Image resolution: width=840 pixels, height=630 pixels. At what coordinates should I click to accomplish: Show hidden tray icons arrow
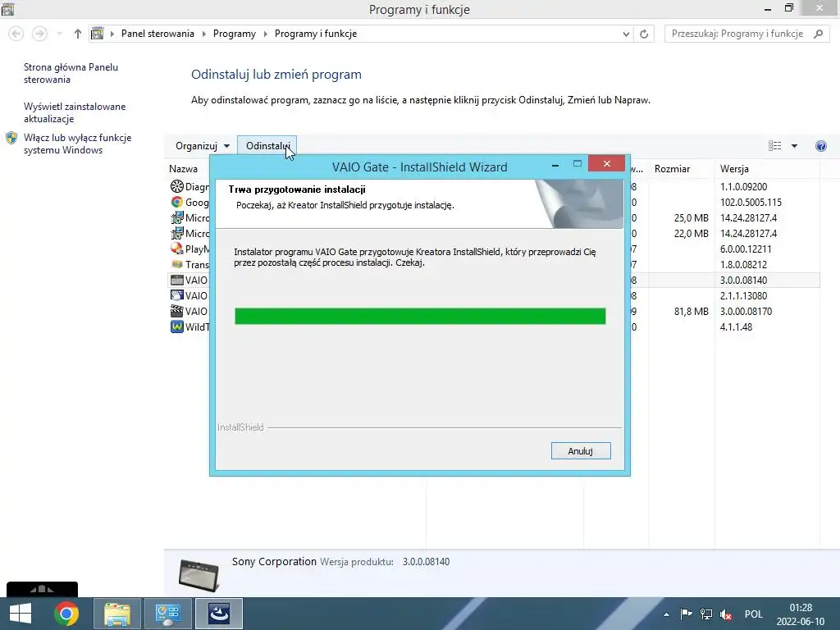click(x=666, y=614)
